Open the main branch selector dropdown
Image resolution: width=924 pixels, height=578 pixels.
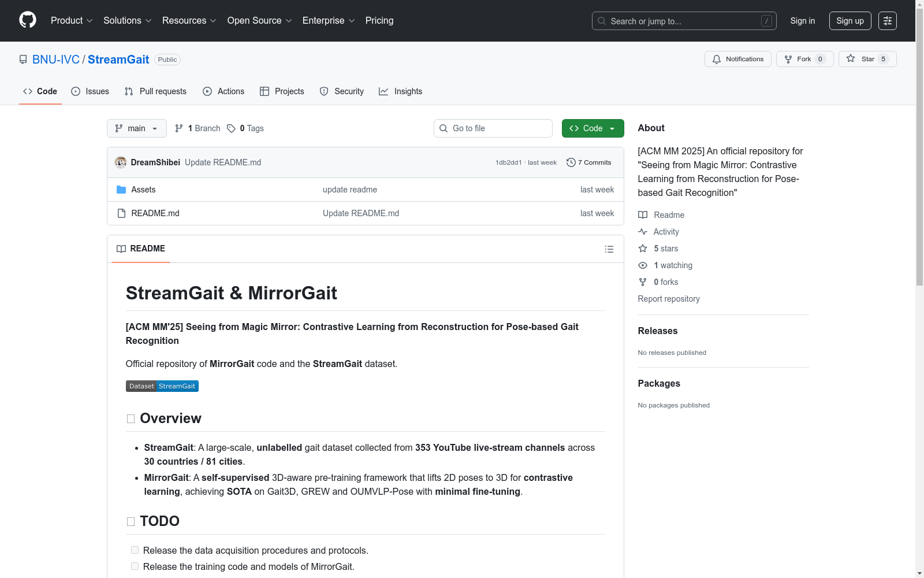click(137, 128)
